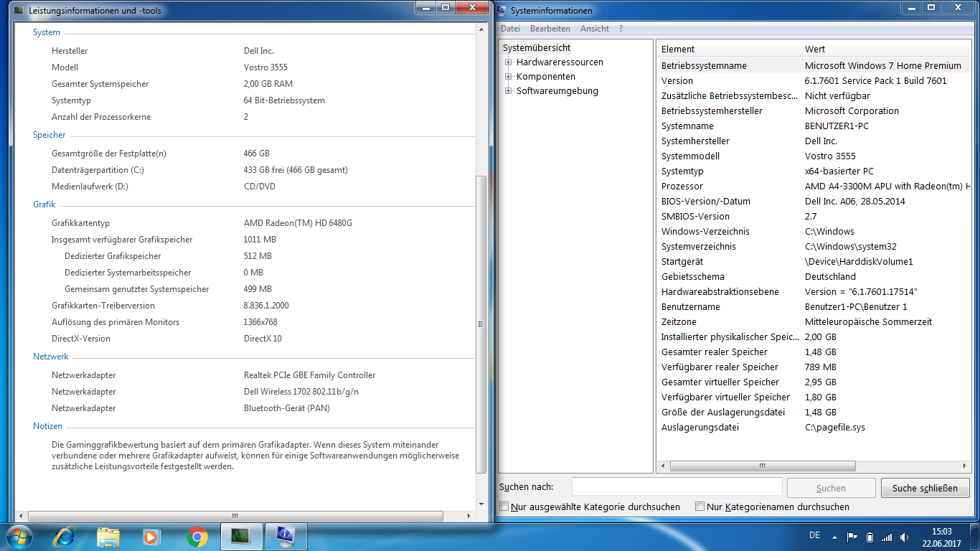Select 'Gesamter virtueller Speicher' row
Viewport: 980px width, 551px height.
814,382
